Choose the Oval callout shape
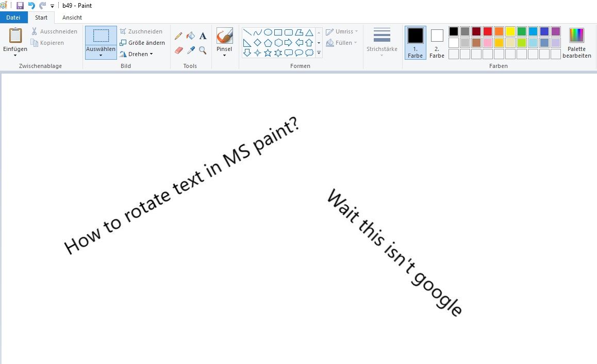 pyautogui.click(x=299, y=53)
